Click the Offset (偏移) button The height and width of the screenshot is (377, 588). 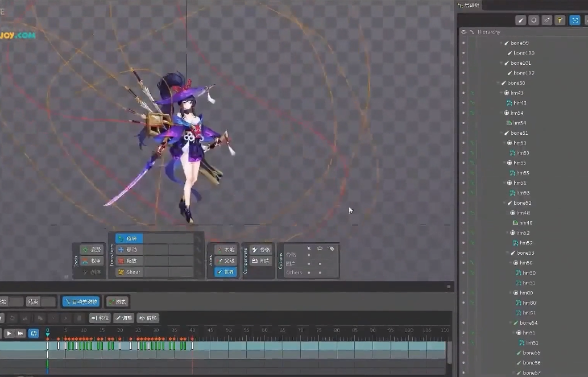coord(148,318)
